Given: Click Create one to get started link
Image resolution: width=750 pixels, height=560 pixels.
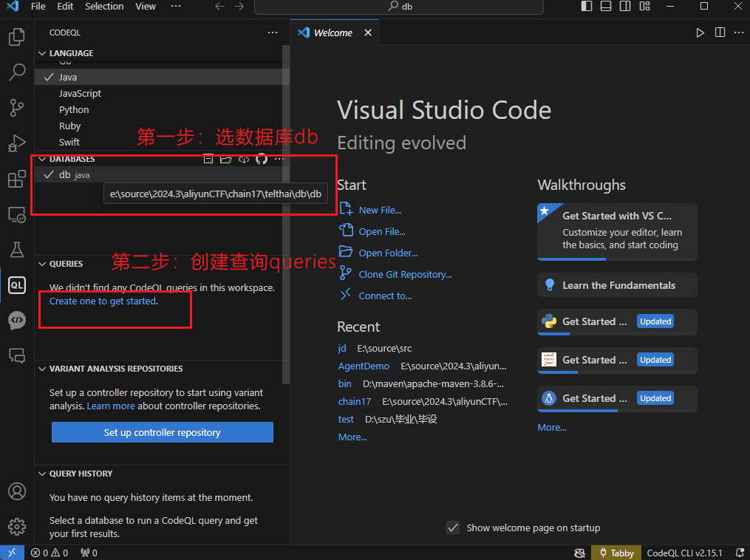Looking at the screenshot, I should click(103, 301).
